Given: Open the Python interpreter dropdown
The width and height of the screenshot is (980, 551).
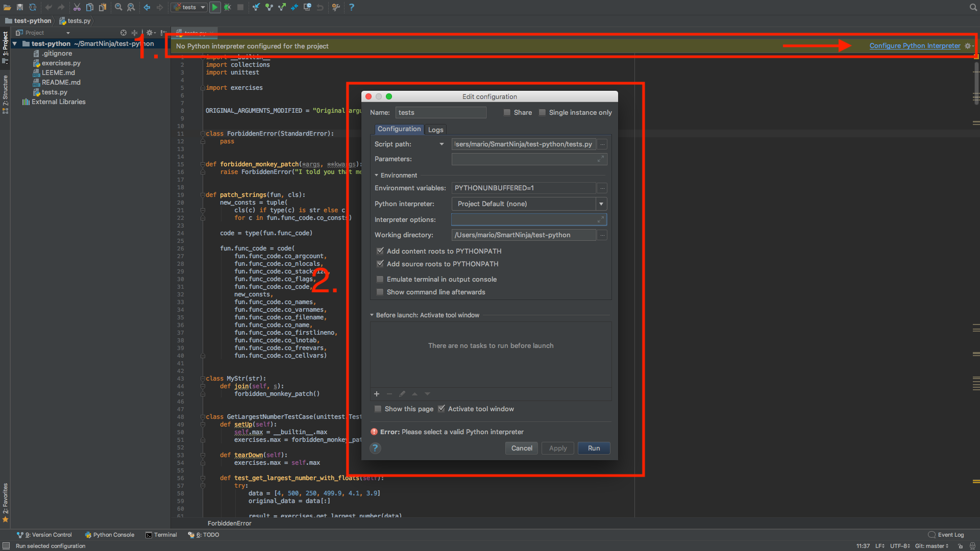Looking at the screenshot, I should click(601, 204).
